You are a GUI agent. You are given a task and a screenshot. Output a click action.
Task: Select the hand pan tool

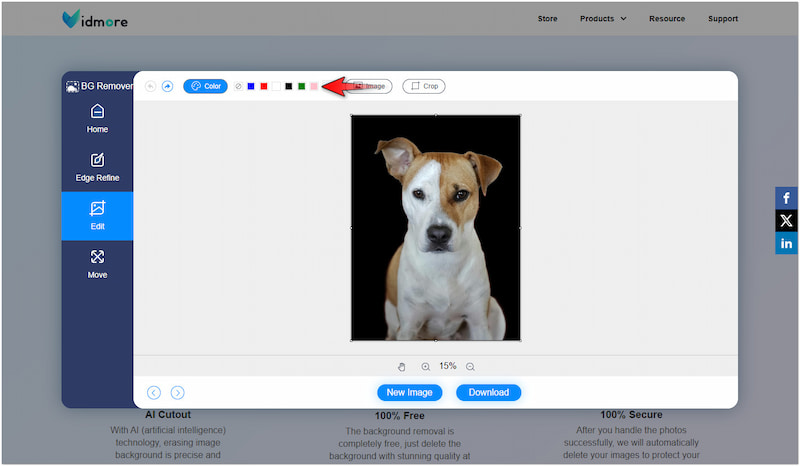pyautogui.click(x=402, y=367)
